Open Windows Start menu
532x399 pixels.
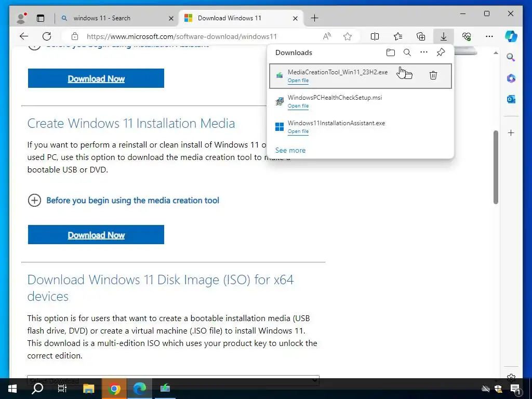[x=12, y=389]
